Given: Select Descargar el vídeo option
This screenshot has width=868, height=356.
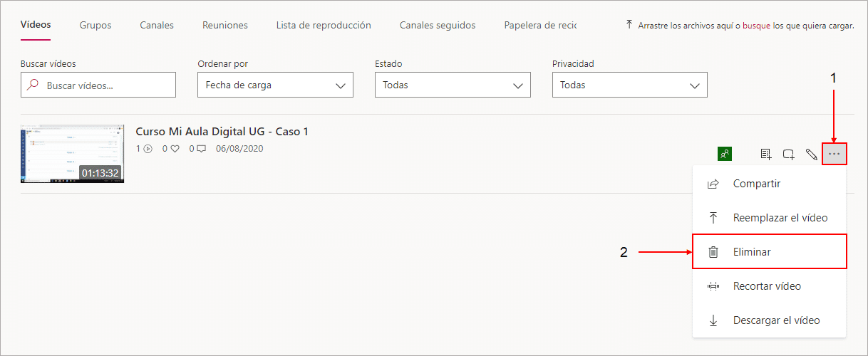Looking at the screenshot, I should coord(770,320).
